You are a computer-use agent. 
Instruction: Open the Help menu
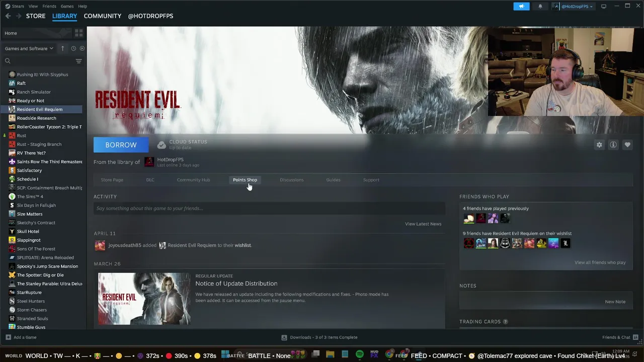pos(83,6)
